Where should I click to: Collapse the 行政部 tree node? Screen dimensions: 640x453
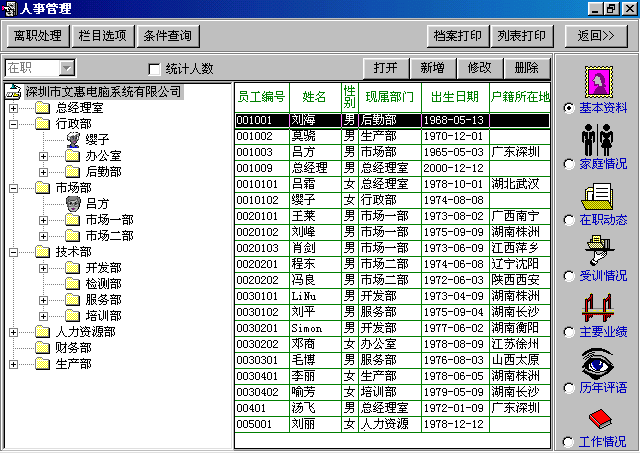(x=13, y=124)
